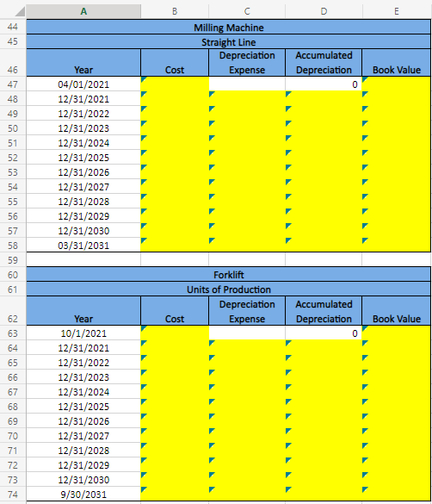
Task: Select row 47 header
Action: [x=13, y=84]
